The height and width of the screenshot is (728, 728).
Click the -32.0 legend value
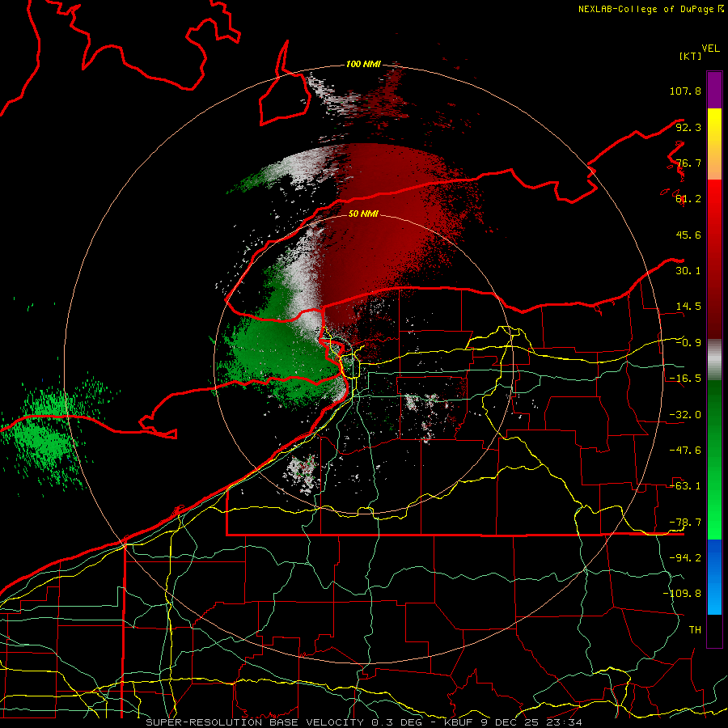coord(685,415)
